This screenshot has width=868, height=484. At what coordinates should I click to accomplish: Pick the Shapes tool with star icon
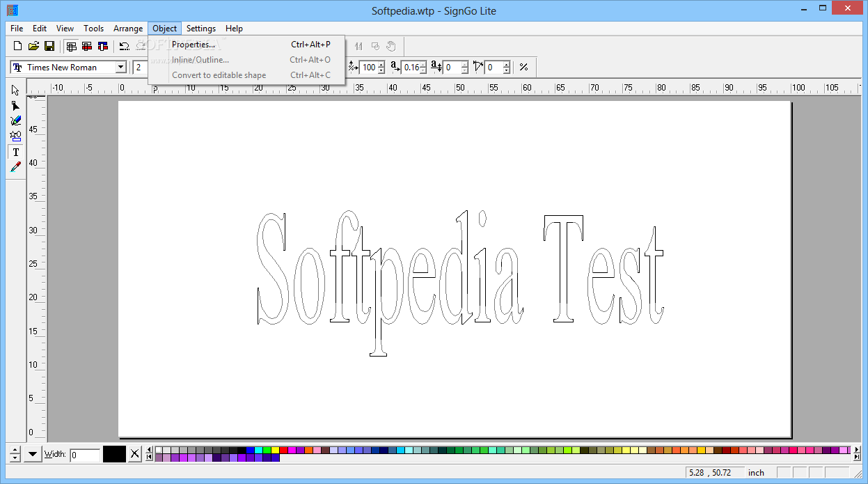tap(15, 136)
